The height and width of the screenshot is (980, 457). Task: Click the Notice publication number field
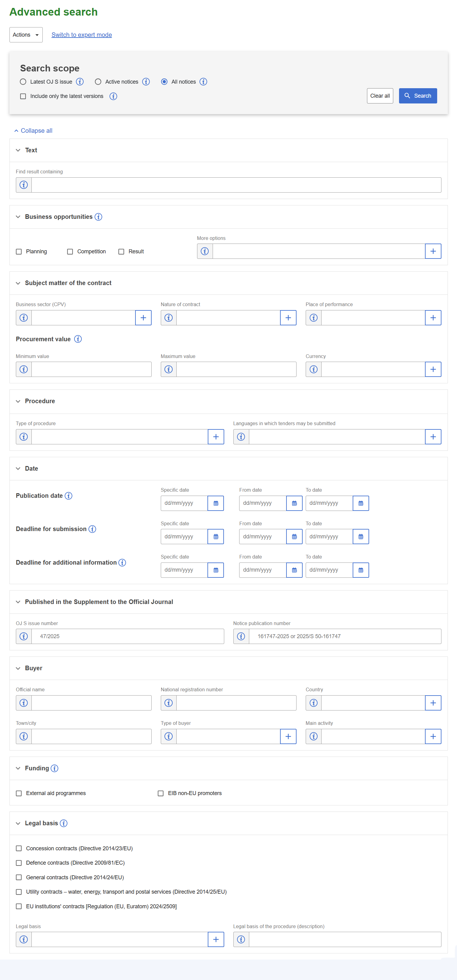point(345,636)
